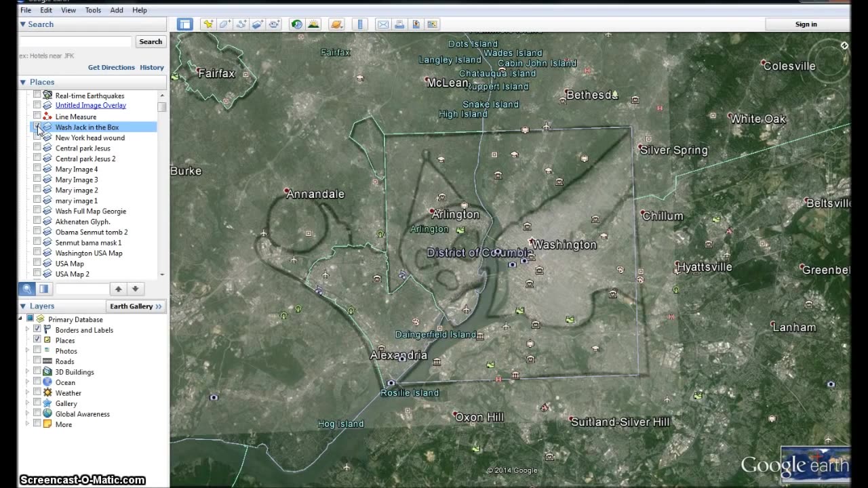Expand the More layer tree node
Viewport: 868px width, 488px height.
click(x=28, y=424)
